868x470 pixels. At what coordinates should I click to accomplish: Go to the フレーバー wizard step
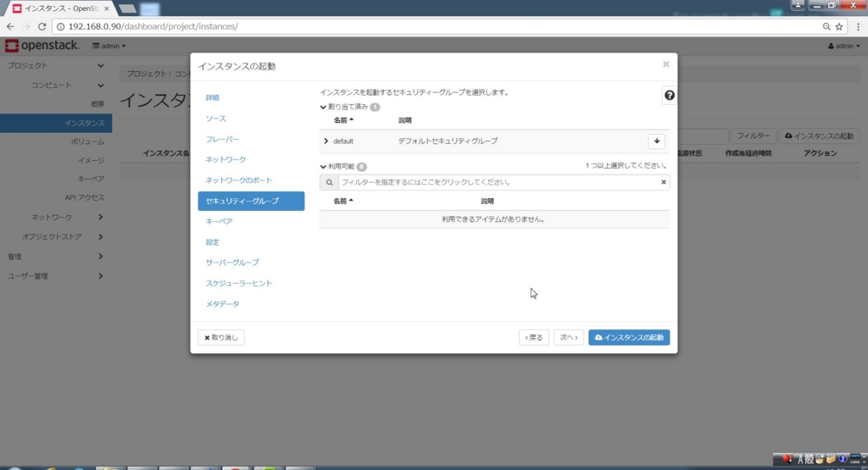coord(222,140)
